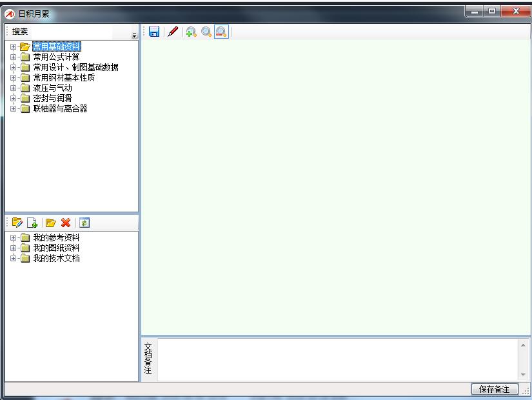Click notes scrollbar up arrow
This screenshot has width=532, height=400.
pos(523,345)
